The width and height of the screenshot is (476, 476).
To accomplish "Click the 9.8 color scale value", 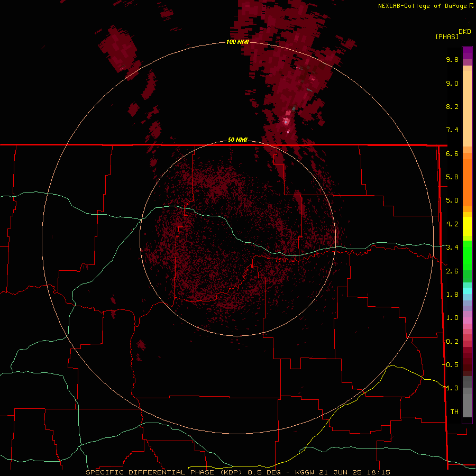I will point(452,59).
